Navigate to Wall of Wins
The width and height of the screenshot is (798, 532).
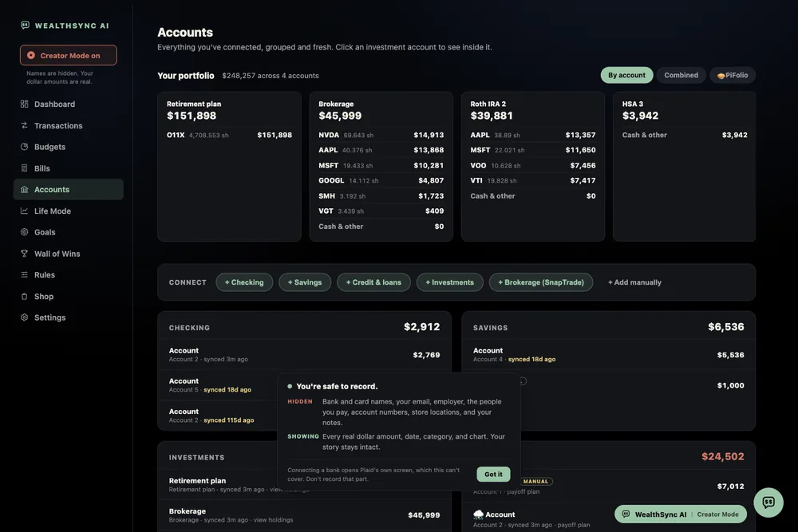(x=68, y=254)
